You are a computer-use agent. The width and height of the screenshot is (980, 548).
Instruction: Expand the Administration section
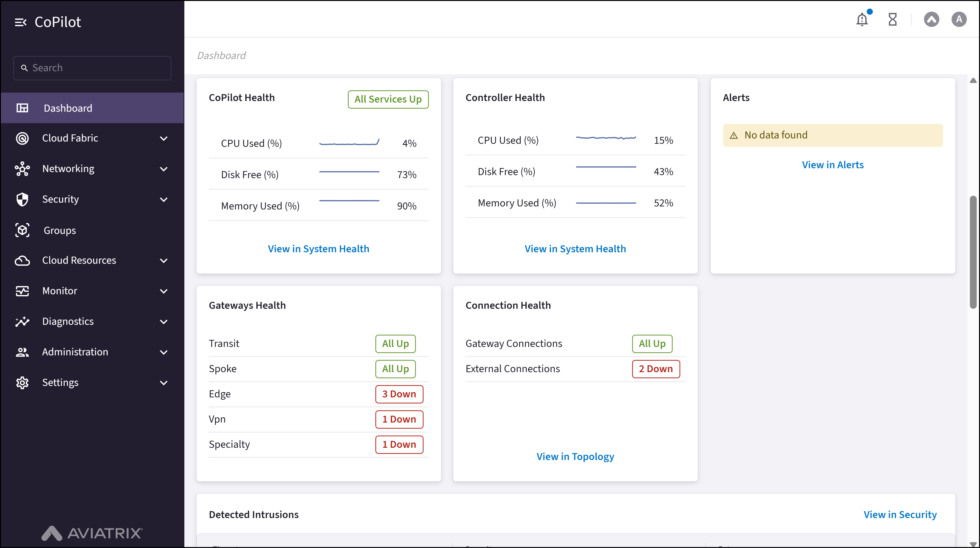coord(164,352)
